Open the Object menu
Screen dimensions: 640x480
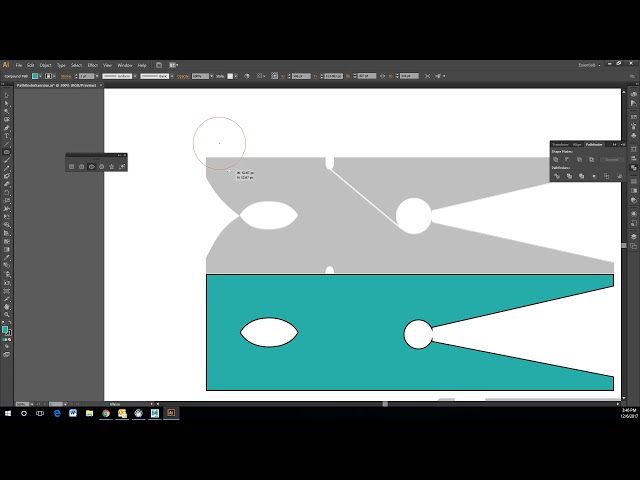point(45,65)
